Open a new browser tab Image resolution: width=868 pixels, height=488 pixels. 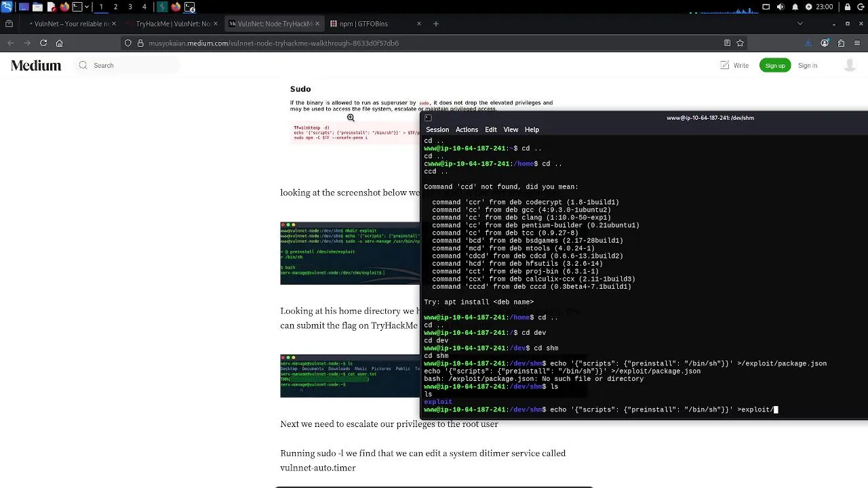click(x=436, y=24)
